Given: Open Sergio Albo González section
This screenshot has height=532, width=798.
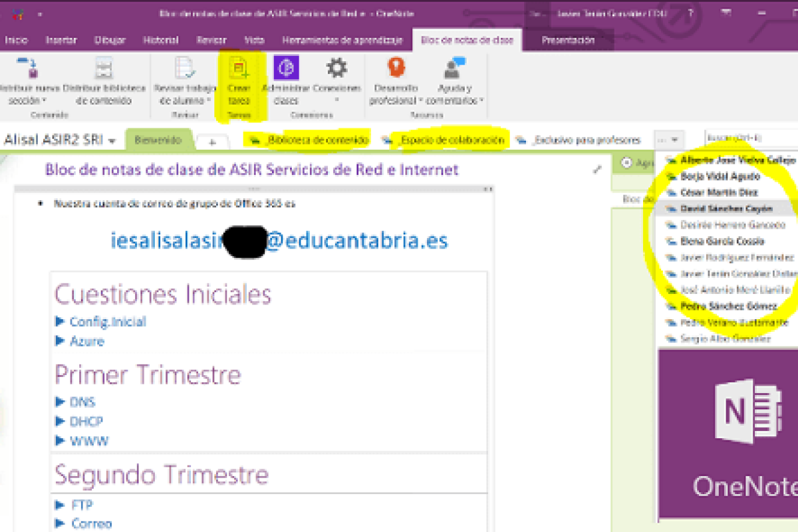Looking at the screenshot, I should (718, 338).
